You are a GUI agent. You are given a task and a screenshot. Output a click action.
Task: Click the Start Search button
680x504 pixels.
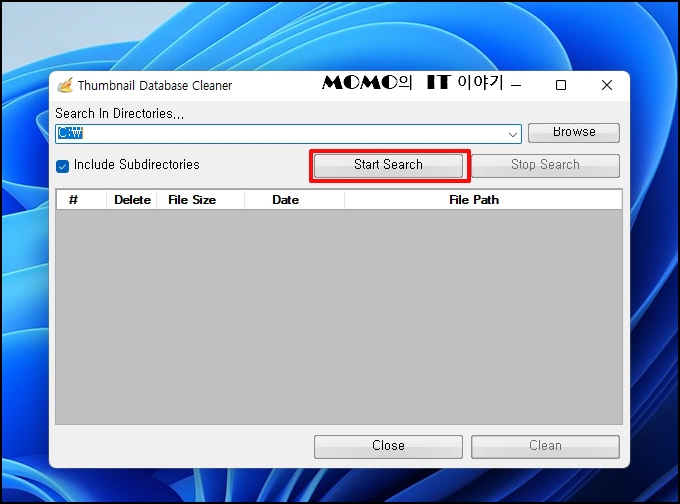[x=389, y=166]
